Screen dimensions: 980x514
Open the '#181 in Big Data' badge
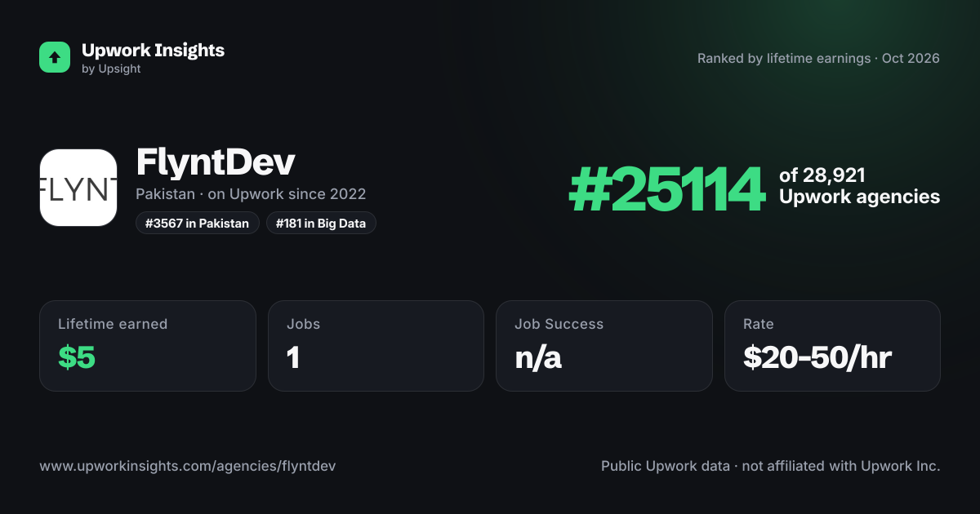(321, 223)
